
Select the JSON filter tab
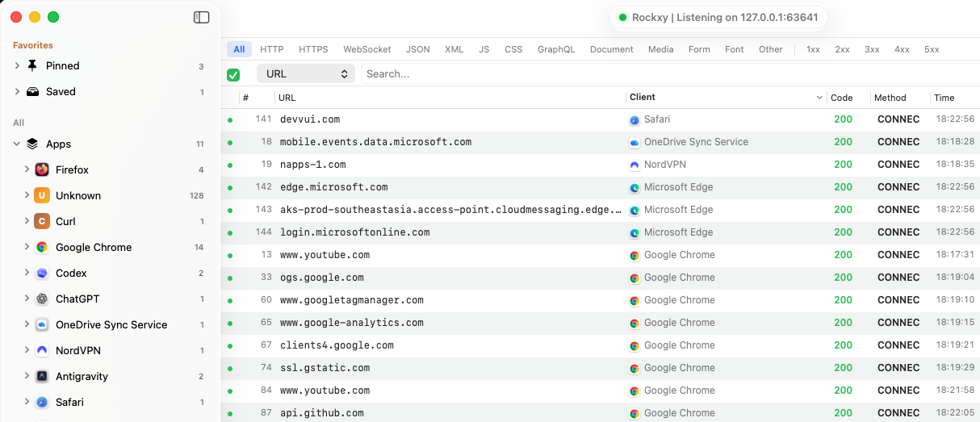(418, 49)
